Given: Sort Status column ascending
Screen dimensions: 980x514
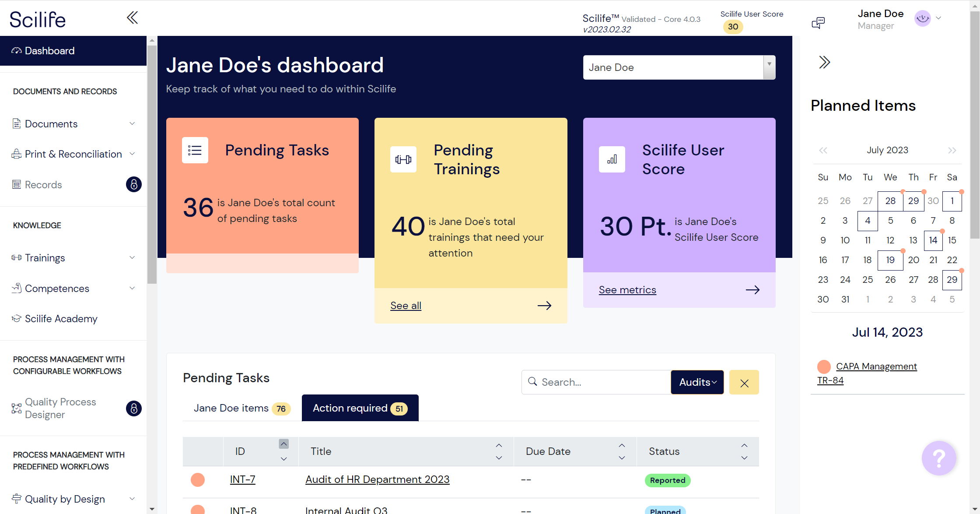Looking at the screenshot, I should pyautogui.click(x=744, y=445).
